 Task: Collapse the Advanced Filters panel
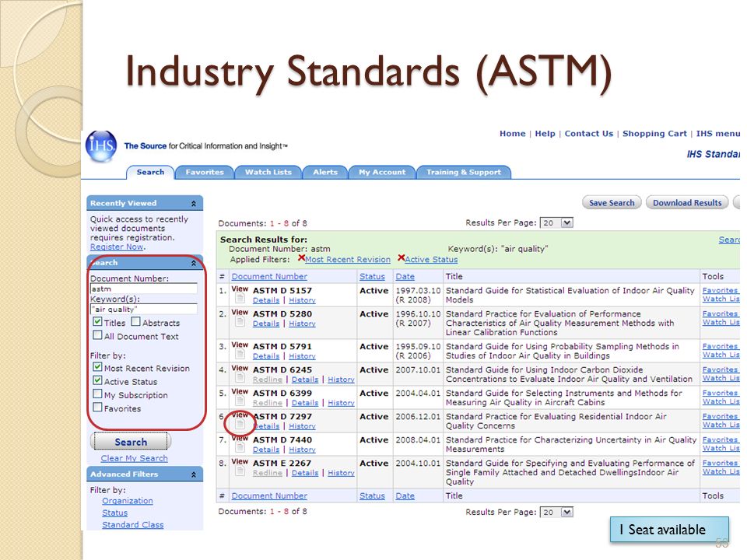[x=194, y=474]
